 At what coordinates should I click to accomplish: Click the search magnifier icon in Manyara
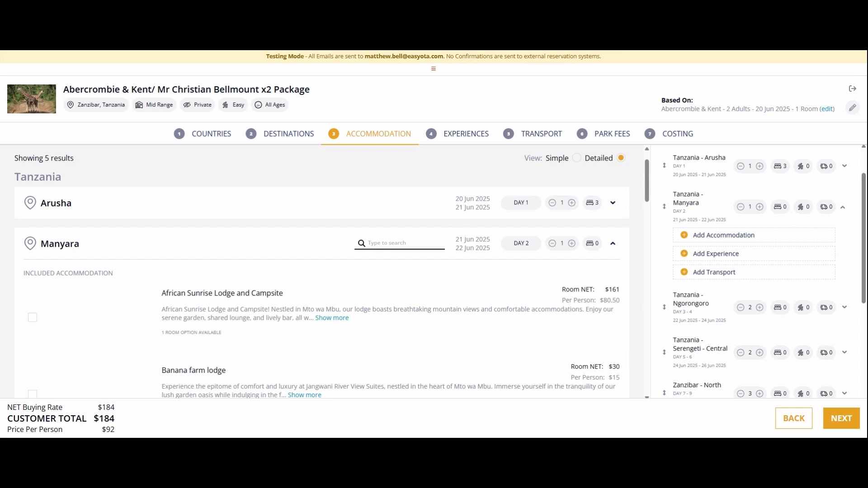pos(362,243)
